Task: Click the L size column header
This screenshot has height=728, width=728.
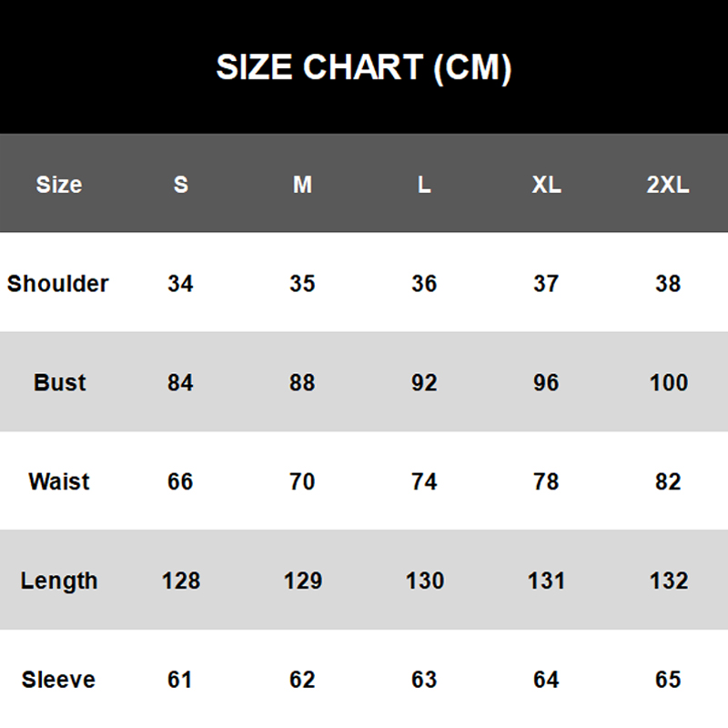Action: (424, 185)
